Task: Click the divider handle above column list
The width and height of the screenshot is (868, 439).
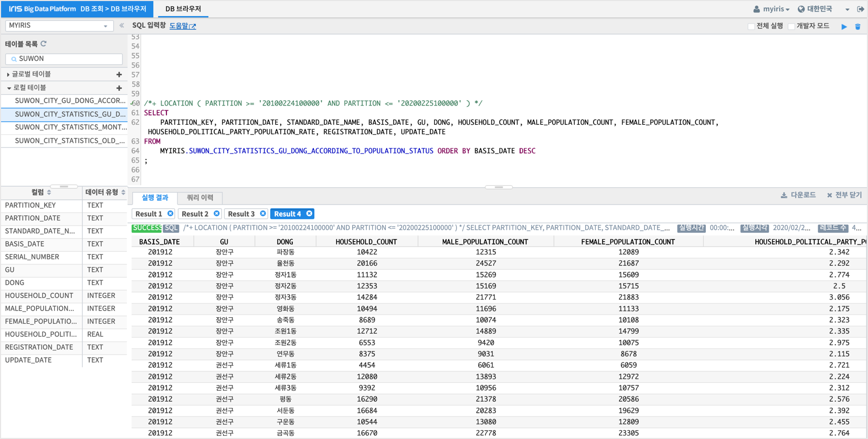Action: tap(64, 186)
